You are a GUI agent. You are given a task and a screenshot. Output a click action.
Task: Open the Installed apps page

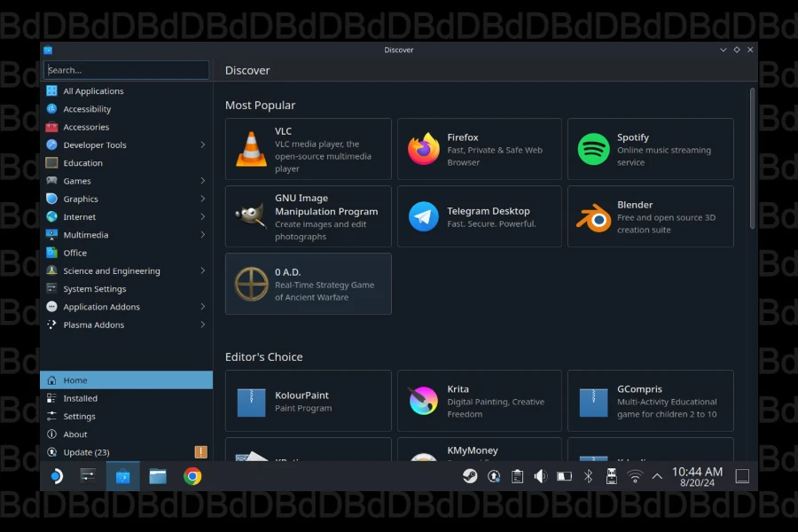point(126,398)
